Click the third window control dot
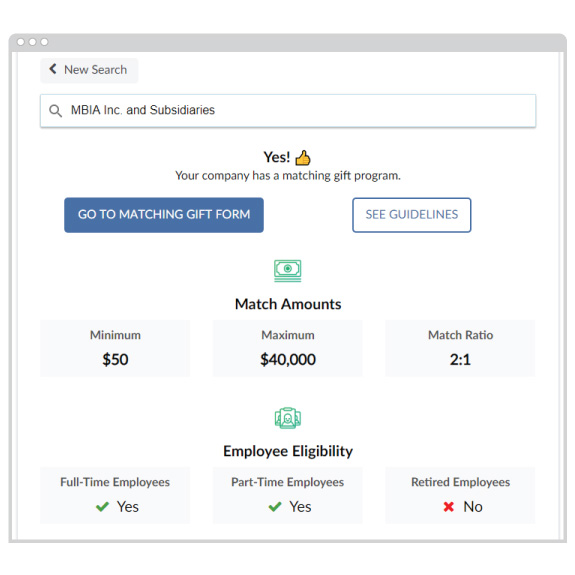Viewport: 575px width, 575px height. click(x=44, y=42)
